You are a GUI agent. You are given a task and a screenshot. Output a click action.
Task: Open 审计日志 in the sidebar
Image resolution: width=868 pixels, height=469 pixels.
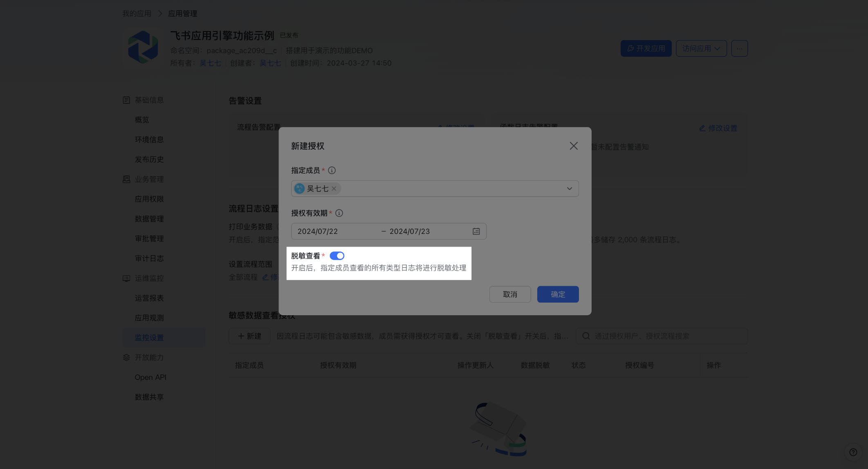149,259
